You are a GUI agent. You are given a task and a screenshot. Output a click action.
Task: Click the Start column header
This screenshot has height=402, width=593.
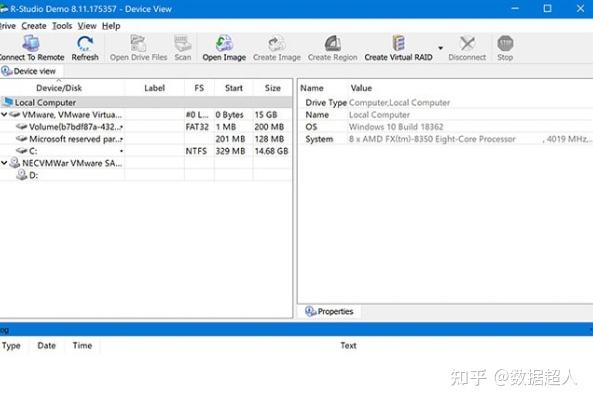pos(234,88)
